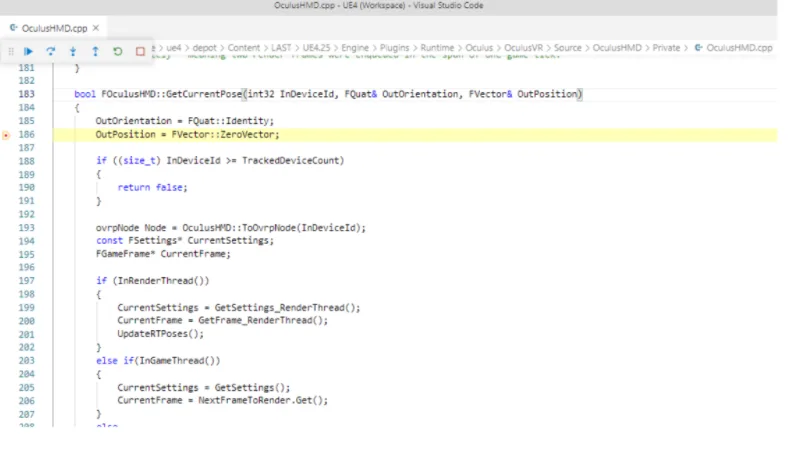The height and width of the screenshot is (451, 790).
Task: Stop debugging with the red square
Action: tap(140, 51)
